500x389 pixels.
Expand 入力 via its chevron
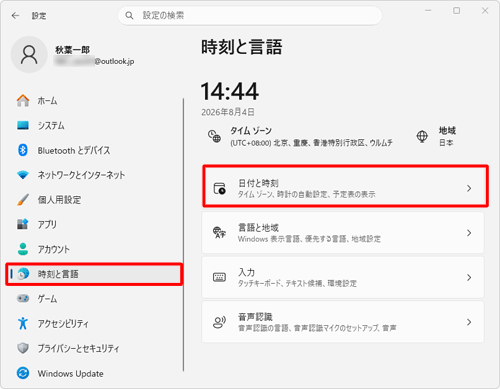tap(469, 277)
